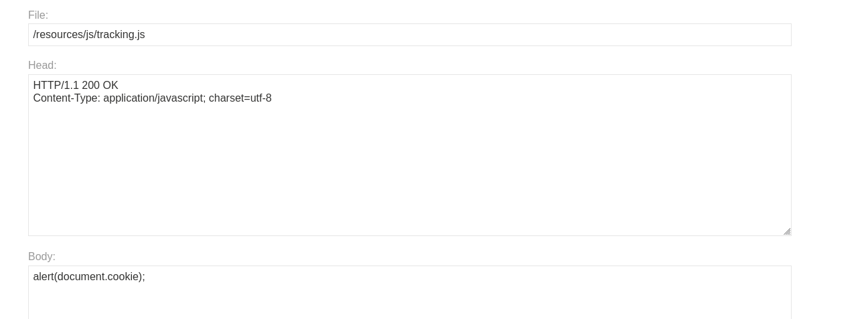868x319 pixels.
Task: Click blank area right of File path text
Action: (469, 35)
